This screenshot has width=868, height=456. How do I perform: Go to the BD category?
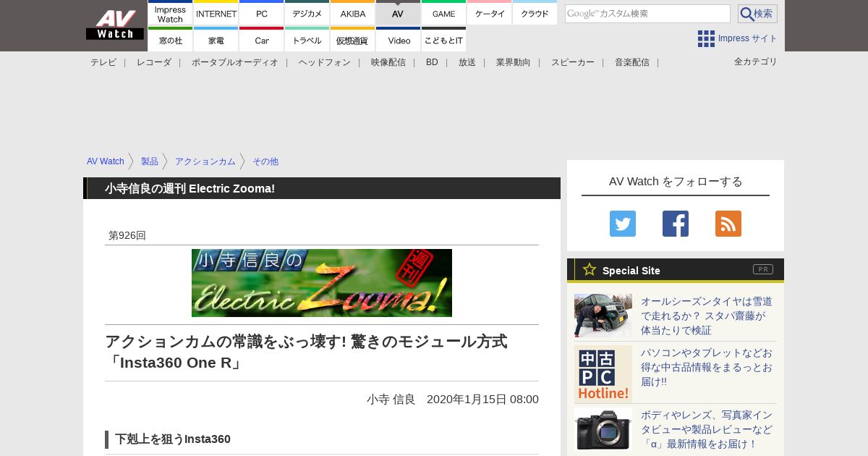(x=432, y=62)
